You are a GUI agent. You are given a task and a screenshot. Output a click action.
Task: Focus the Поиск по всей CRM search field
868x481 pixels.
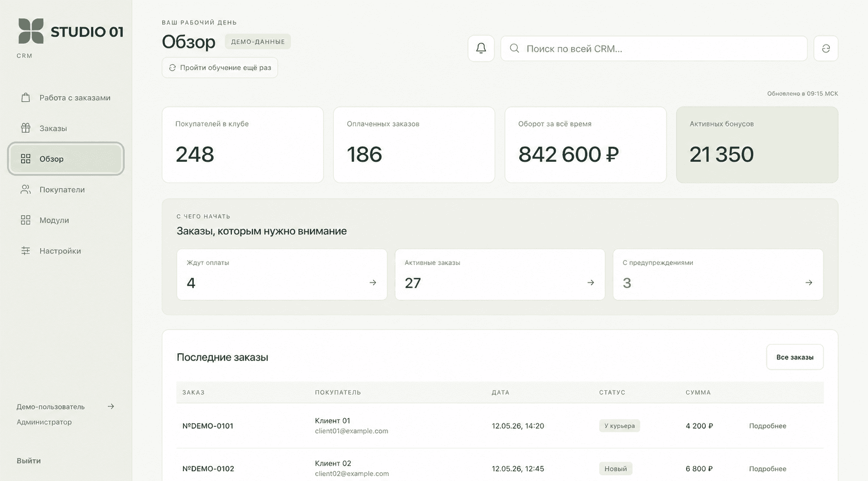654,48
